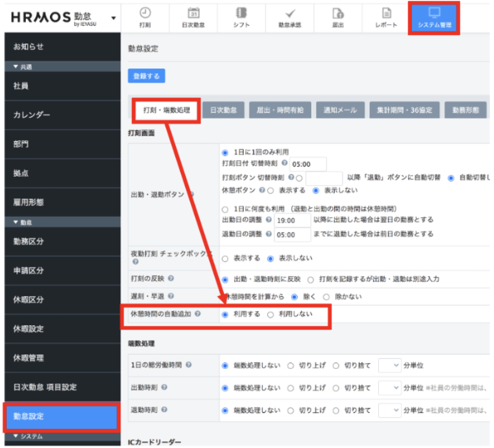Switch to the 集計期間・36協定 tab
The width and height of the screenshot is (494, 448).
coord(404,110)
